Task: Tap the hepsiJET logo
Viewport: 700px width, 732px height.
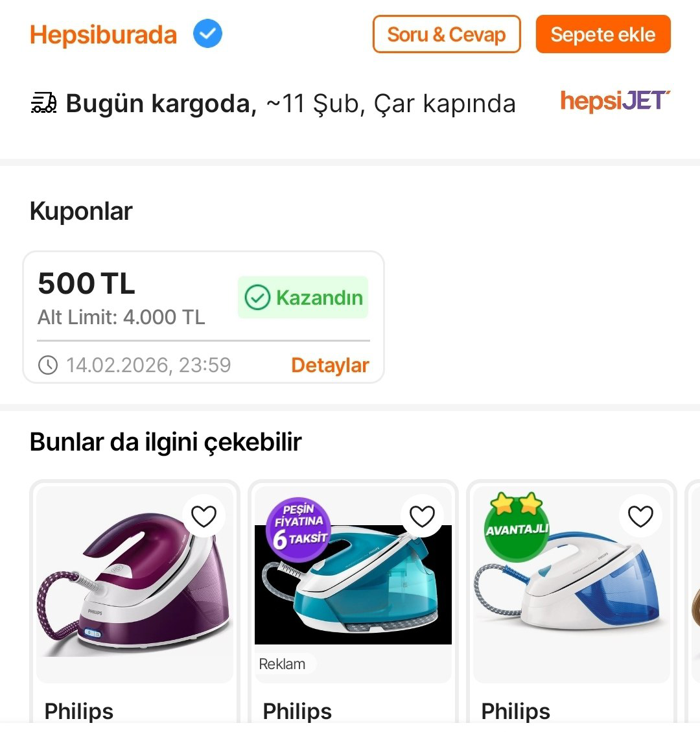Action: tap(614, 101)
